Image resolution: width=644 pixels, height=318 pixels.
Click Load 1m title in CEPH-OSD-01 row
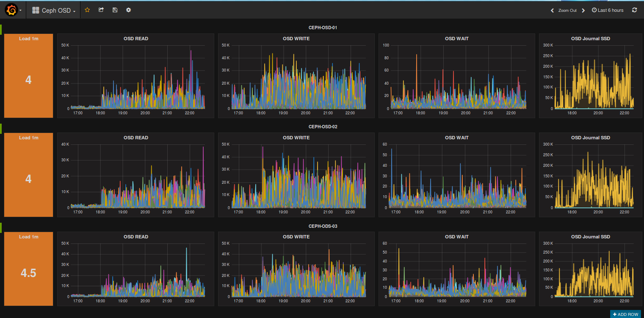28,39
